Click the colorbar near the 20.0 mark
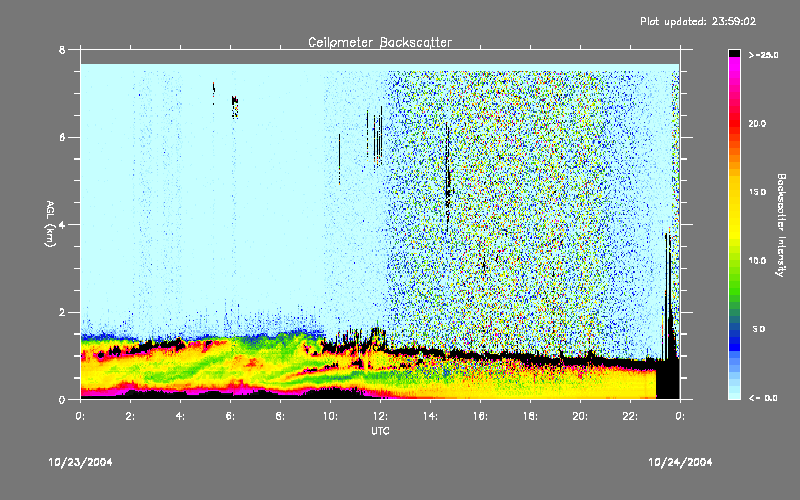This screenshot has width=800, height=500. click(734, 123)
